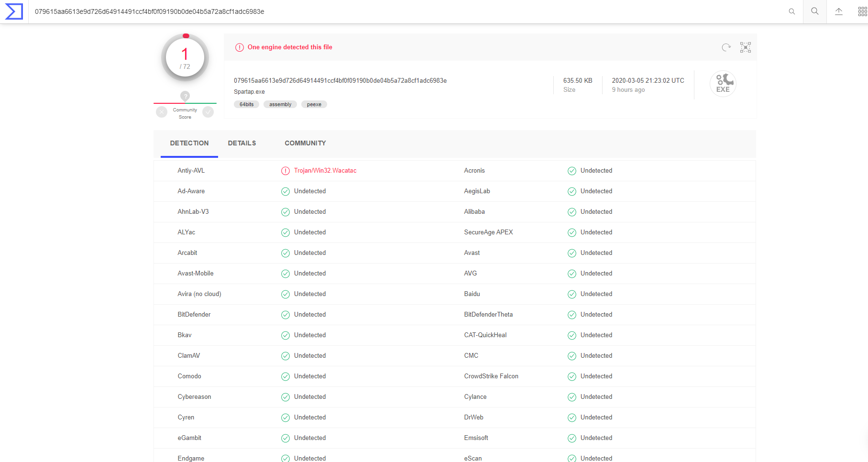
Task: Vote malicious with community X icon
Action: [x=162, y=112]
